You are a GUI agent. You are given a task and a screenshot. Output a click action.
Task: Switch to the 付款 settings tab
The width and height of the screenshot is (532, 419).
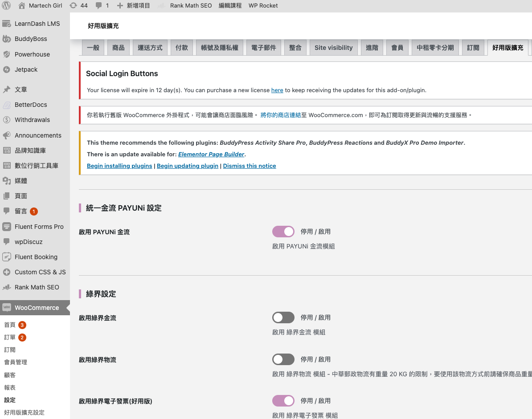tap(181, 47)
